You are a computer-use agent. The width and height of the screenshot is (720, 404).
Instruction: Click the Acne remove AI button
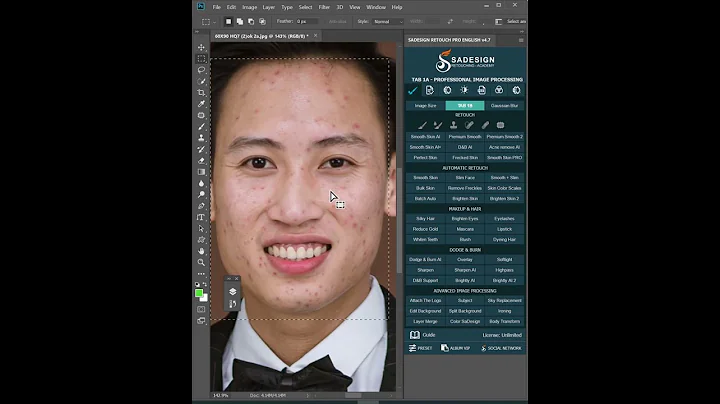pos(504,147)
